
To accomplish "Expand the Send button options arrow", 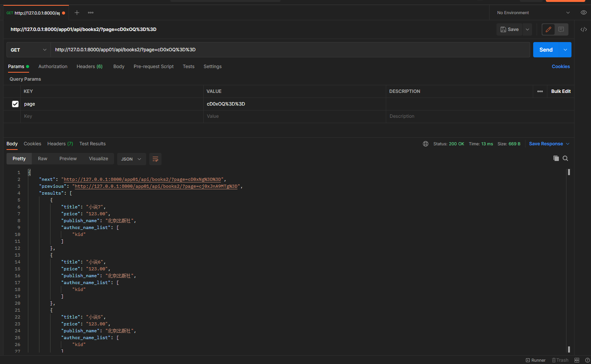I will [x=565, y=50].
